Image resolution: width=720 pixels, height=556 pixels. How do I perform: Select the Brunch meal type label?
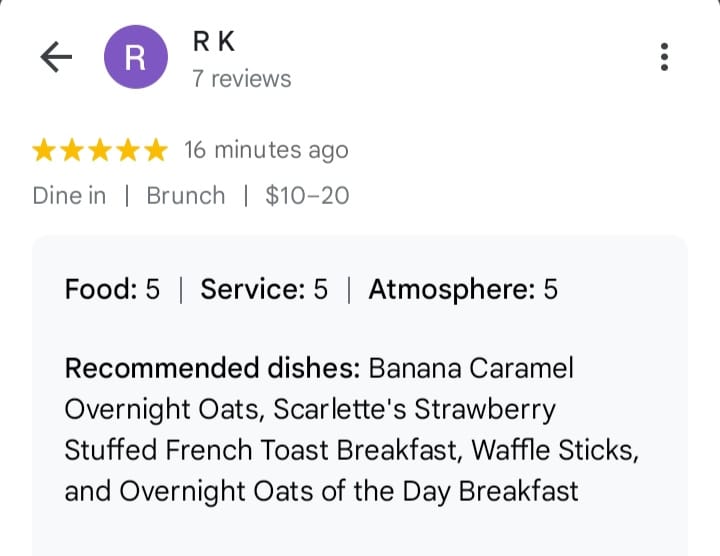coord(186,195)
